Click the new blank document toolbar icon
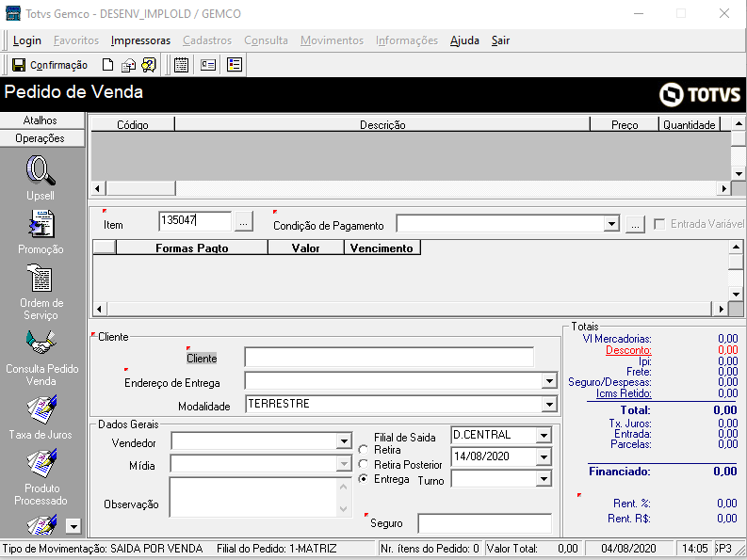This screenshot has width=747, height=560. click(x=108, y=65)
